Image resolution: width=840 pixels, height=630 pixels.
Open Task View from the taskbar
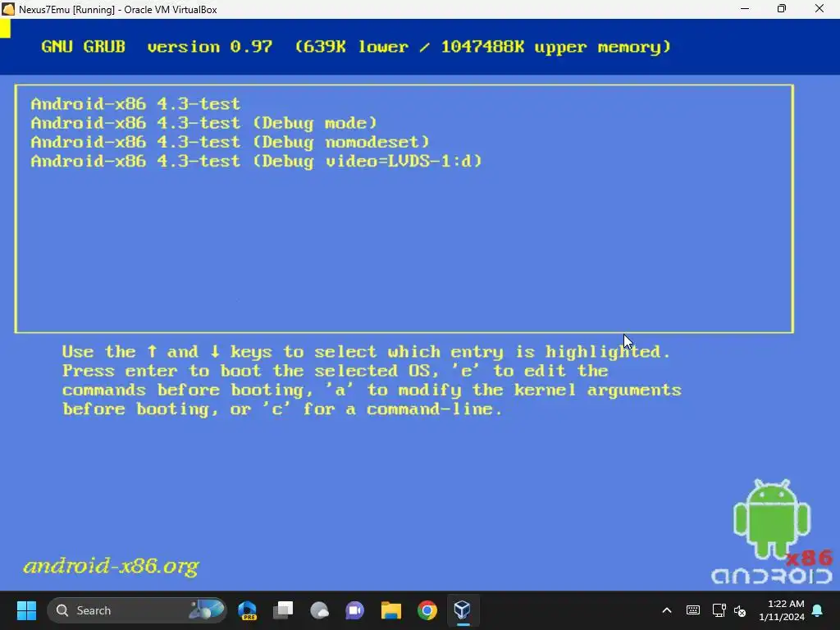(283, 610)
